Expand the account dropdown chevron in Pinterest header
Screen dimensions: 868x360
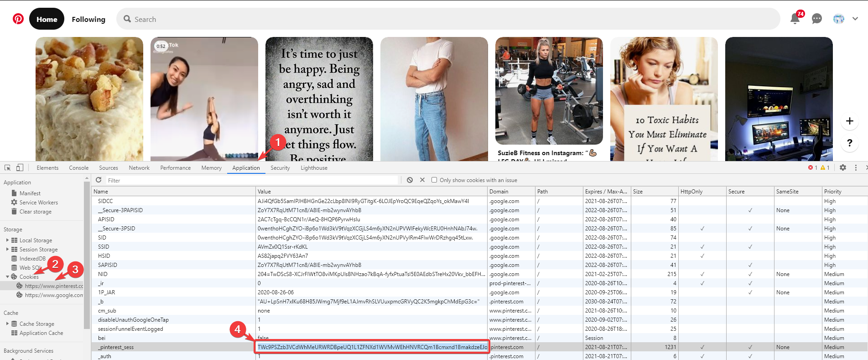click(855, 19)
